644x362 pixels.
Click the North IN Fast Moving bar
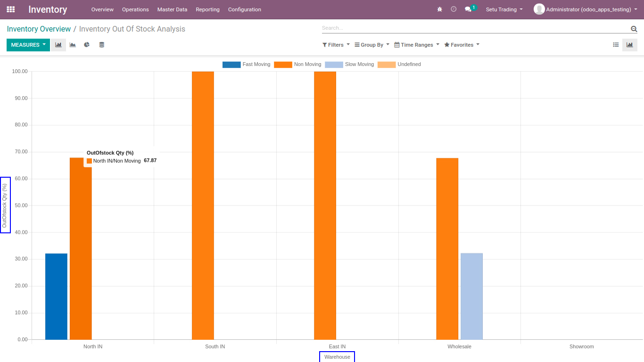pos(56,296)
